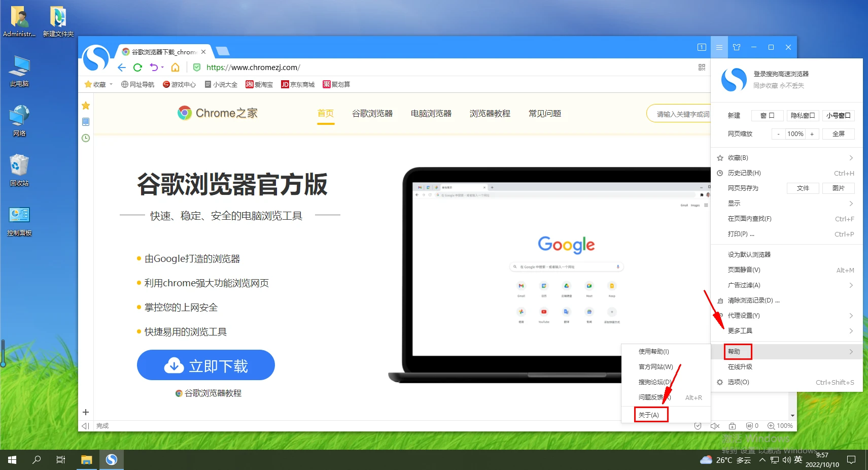Save page as 图片 button

[838, 188]
